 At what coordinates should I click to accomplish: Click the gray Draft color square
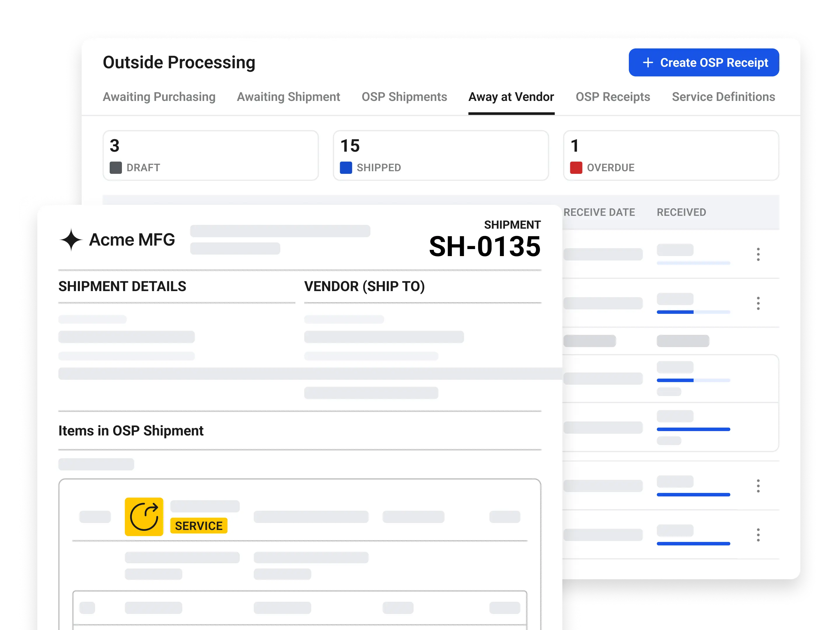[x=116, y=167]
